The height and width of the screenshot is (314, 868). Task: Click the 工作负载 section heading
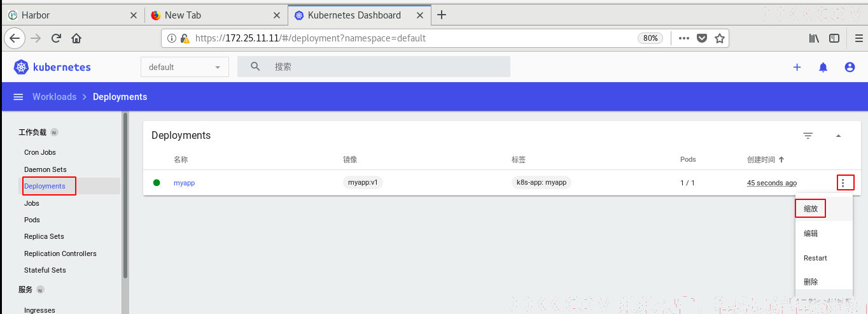click(32, 132)
